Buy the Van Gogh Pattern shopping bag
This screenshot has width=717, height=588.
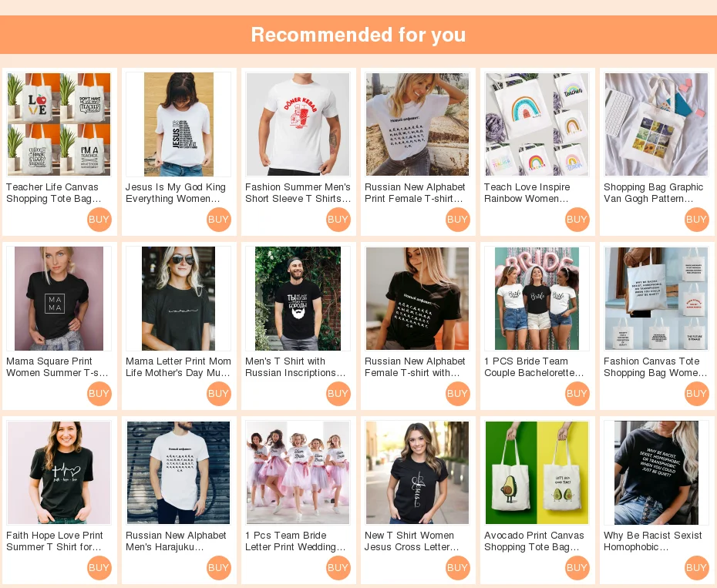pyautogui.click(x=696, y=220)
